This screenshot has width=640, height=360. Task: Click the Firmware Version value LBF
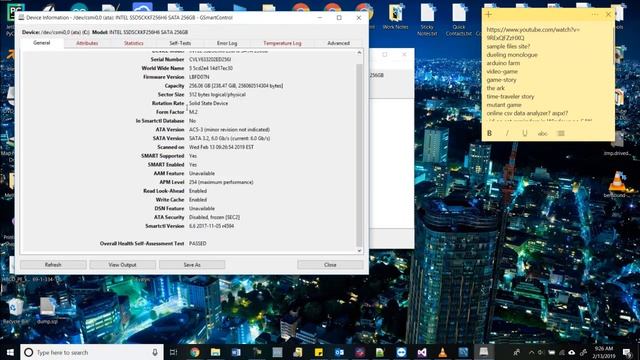coord(199,77)
